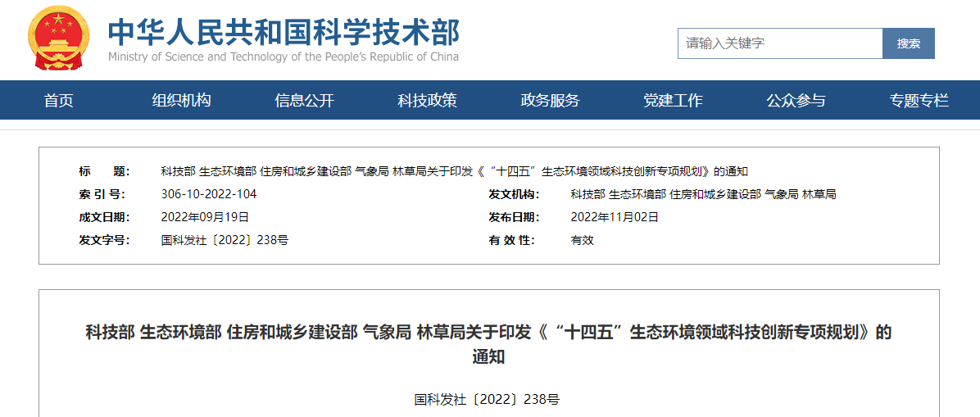The image size is (980, 417).
Task: Click the centered document number below the headline
Action: [x=488, y=399]
